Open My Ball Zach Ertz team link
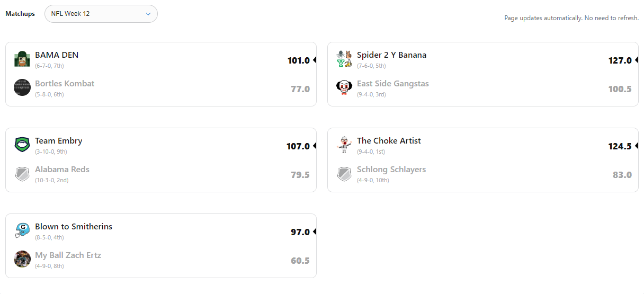This screenshot has width=644, height=294. click(68, 255)
